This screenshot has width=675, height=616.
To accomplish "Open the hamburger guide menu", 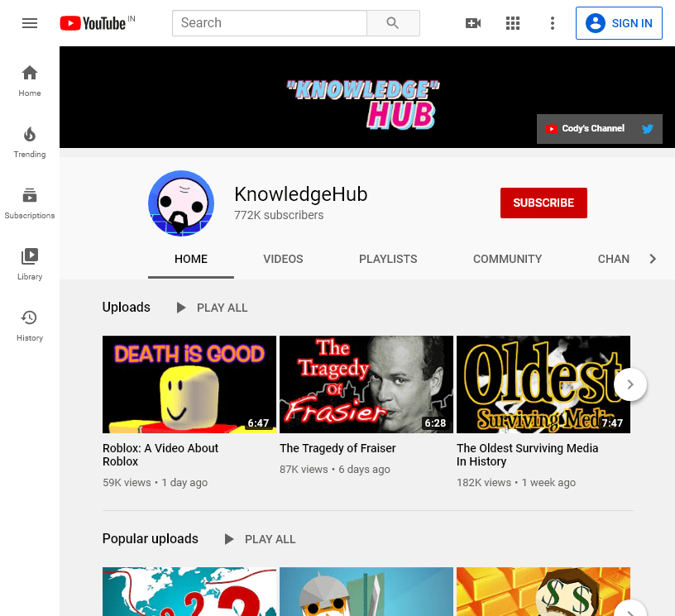I will tap(30, 23).
